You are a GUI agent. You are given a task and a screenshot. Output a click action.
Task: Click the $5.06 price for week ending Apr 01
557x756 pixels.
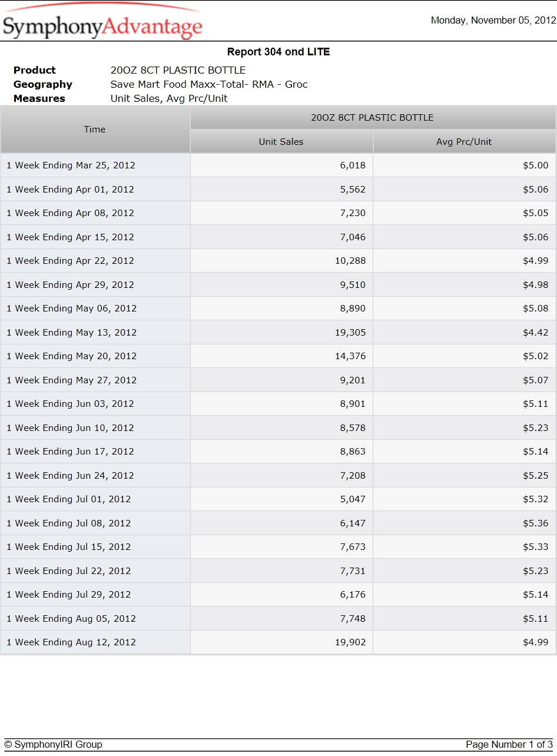pyautogui.click(x=535, y=190)
